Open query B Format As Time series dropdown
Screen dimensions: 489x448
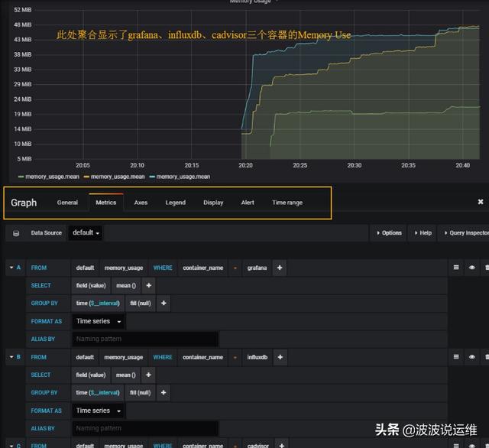(99, 411)
